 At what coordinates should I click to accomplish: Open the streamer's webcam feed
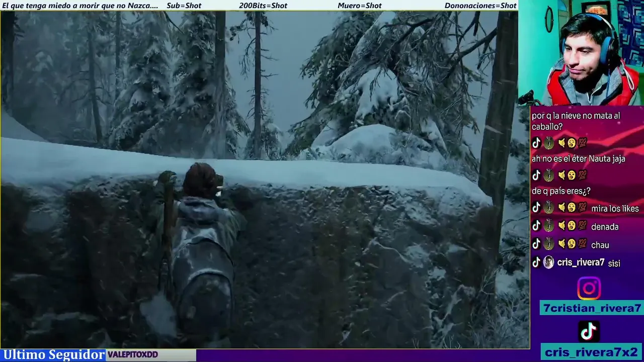[581, 53]
